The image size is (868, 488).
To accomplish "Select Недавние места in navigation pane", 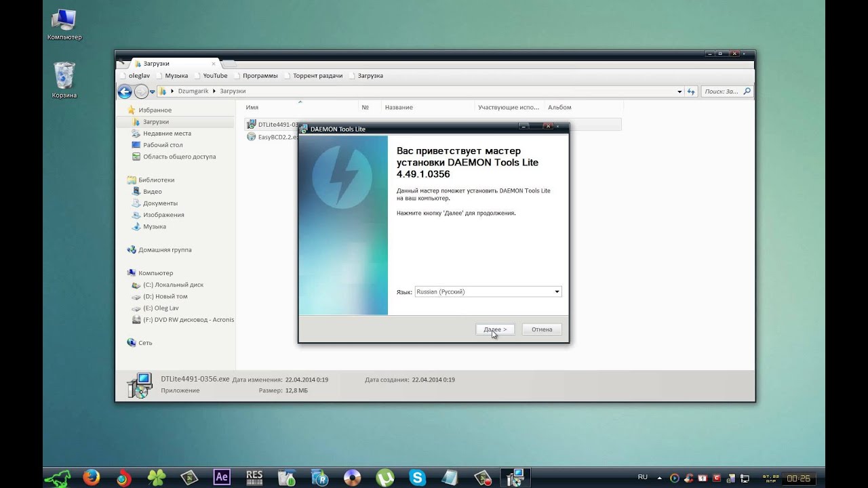I will tap(167, 134).
